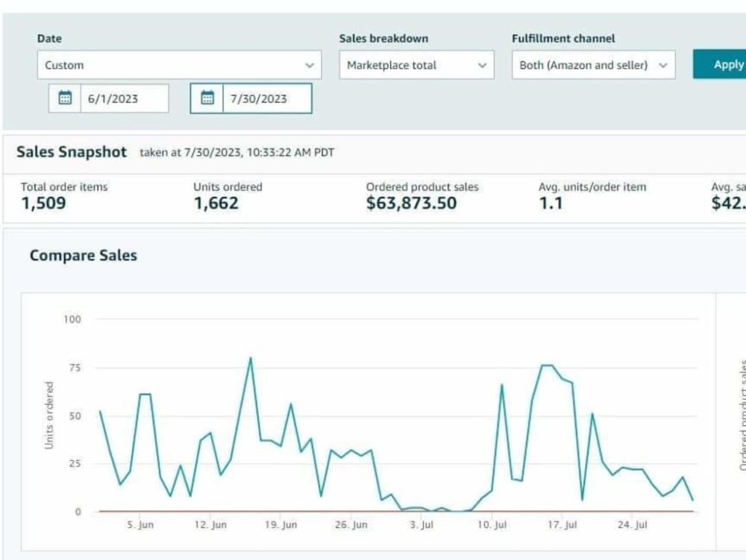The width and height of the screenshot is (746, 560).
Task: Expand the Custom date range dropdown
Action: [179, 65]
